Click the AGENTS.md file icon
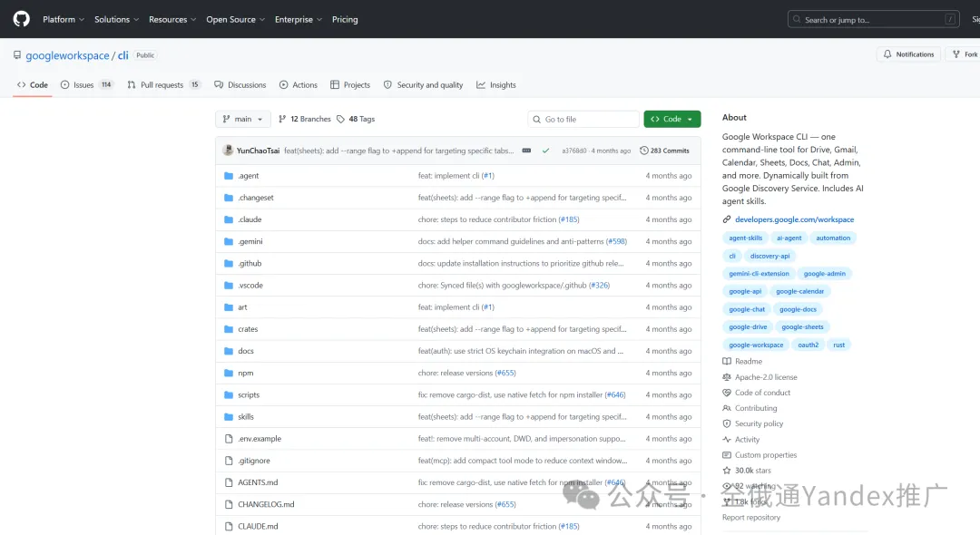This screenshot has width=980, height=535. coord(229,482)
